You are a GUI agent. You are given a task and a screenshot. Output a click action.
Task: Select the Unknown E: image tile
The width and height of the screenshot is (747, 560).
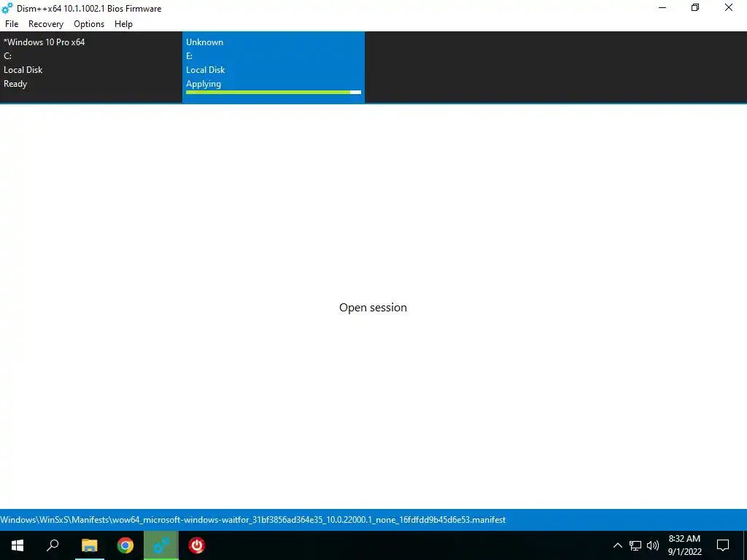[x=274, y=66]
